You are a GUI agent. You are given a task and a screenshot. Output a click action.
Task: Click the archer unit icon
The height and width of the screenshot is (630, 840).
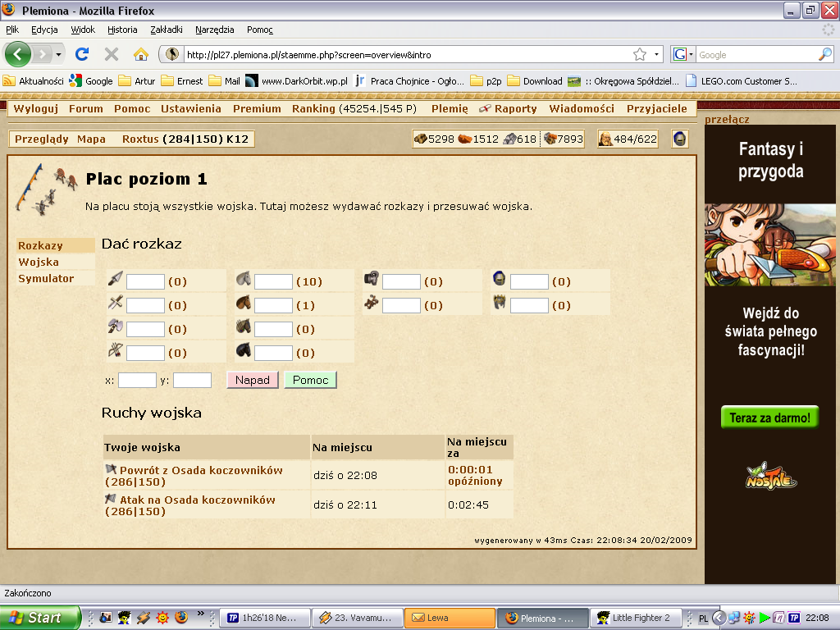pos(115,350)
